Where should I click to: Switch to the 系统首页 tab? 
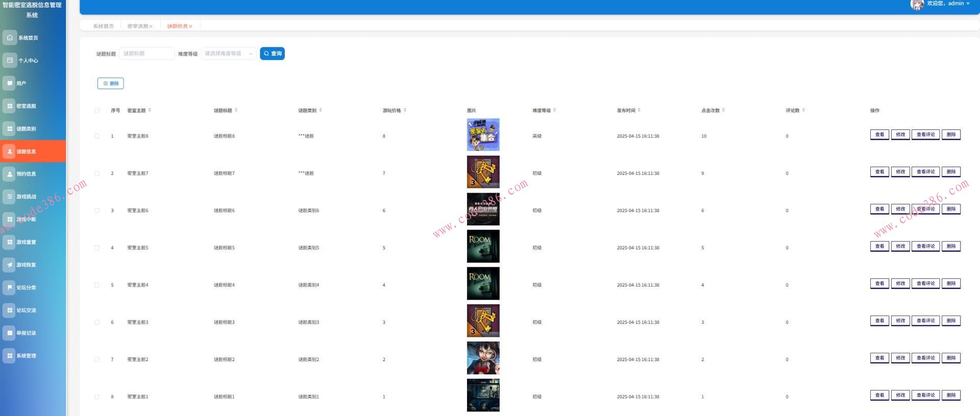pyautogui.click(x=103, y=26)
